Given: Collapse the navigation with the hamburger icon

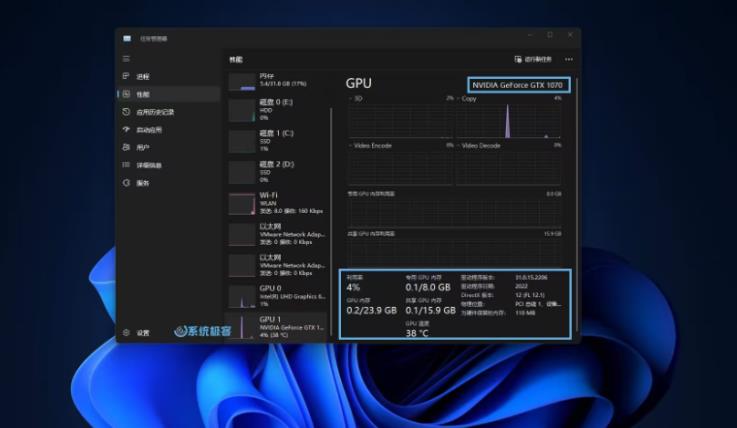Looking at the screenshot, I should [126, 59].
